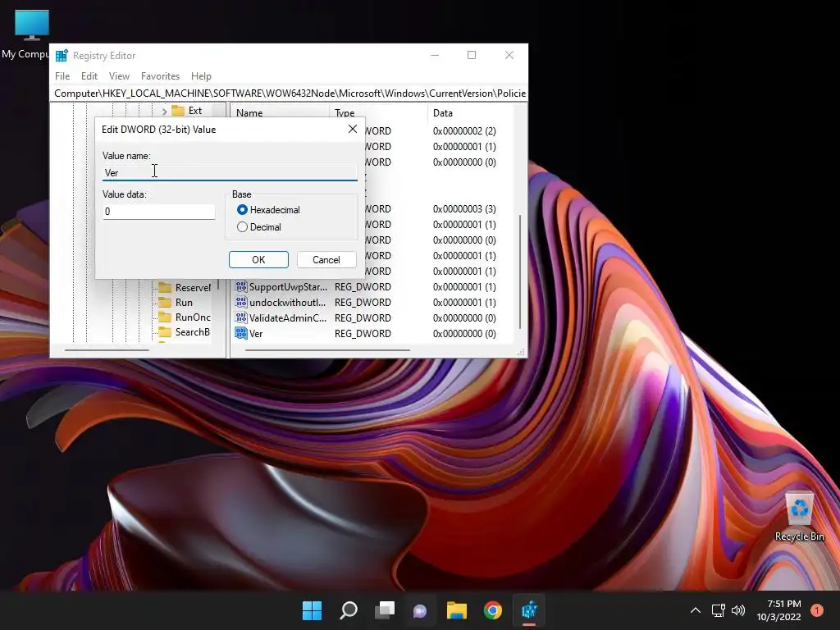
Task: Click the registry path address bar
Action: coord(290,94)
